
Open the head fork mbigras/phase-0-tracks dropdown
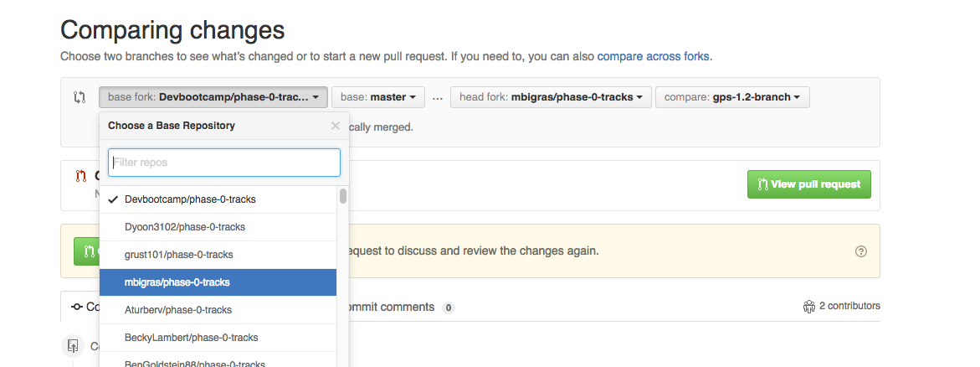point(551,97)
